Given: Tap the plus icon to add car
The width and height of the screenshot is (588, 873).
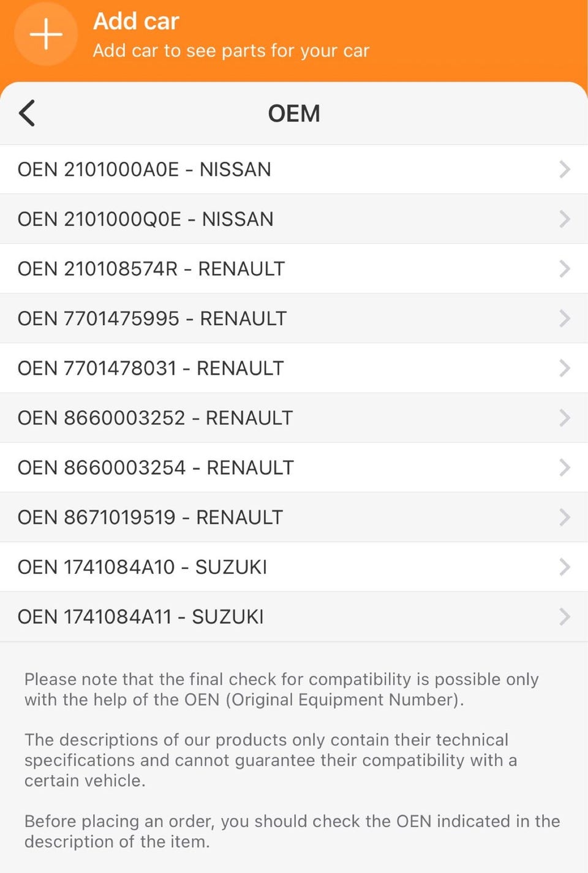Looking at the screenshot, I should [46, 34].
